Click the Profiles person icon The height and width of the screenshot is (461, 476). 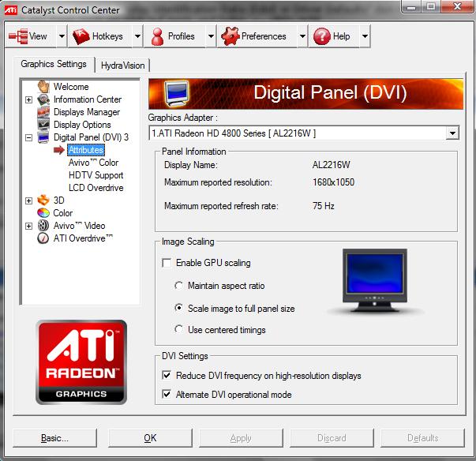tap(157, 36)
